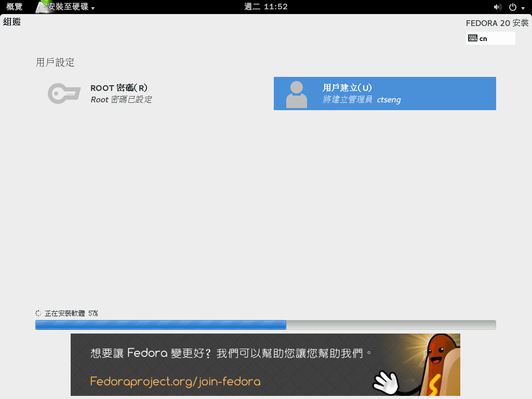
Task: Click the 正在安裝軟體 57% status text
Action: (71, 313)
